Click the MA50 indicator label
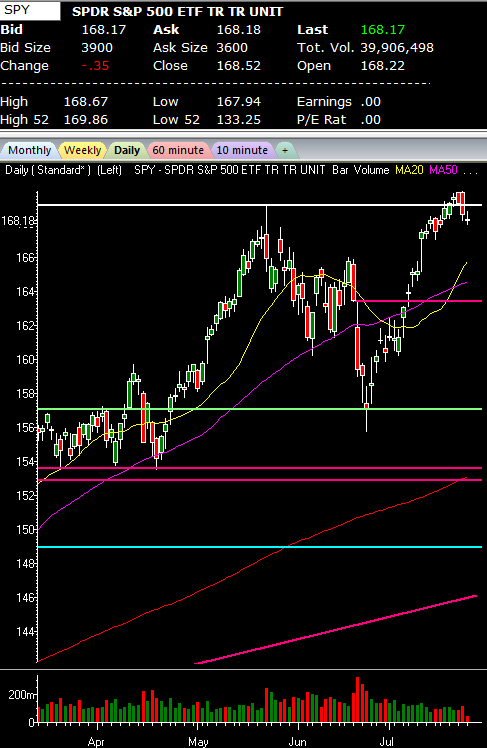Screen dimensions: 487x748 pos(443,170)
